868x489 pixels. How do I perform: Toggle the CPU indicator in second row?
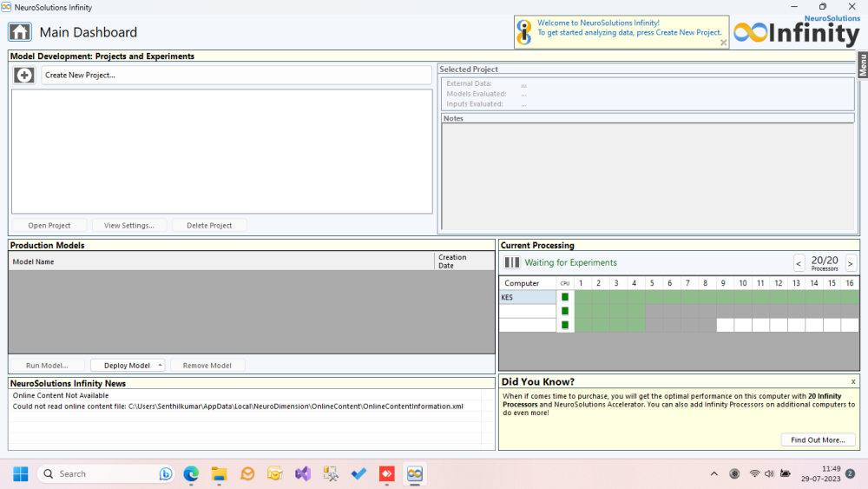(565, 311)
